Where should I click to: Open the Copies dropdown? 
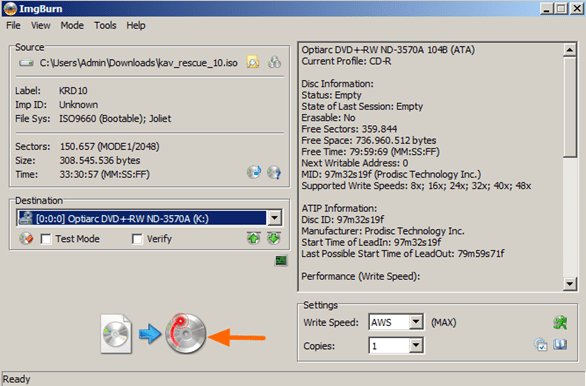(416, 346)
